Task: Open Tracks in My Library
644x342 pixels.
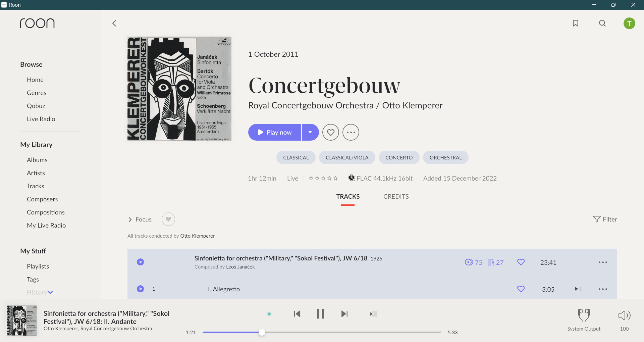Action: click(35, 186)
